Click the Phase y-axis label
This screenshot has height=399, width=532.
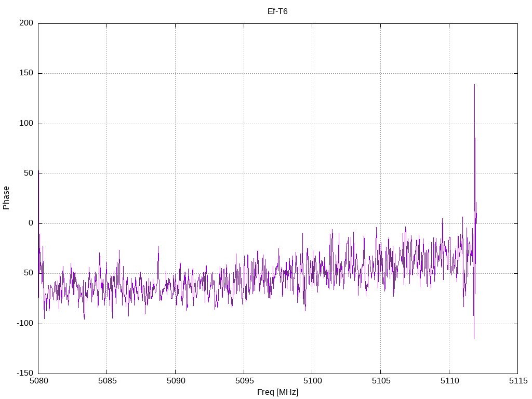tap(6, 198)
